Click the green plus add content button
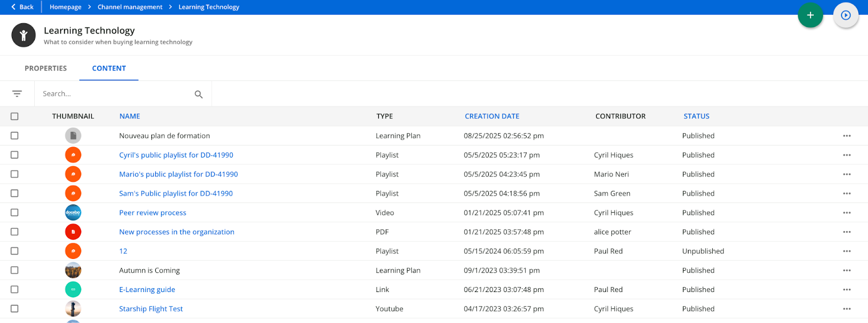The image size is (868, 323). tap(810, 15)
